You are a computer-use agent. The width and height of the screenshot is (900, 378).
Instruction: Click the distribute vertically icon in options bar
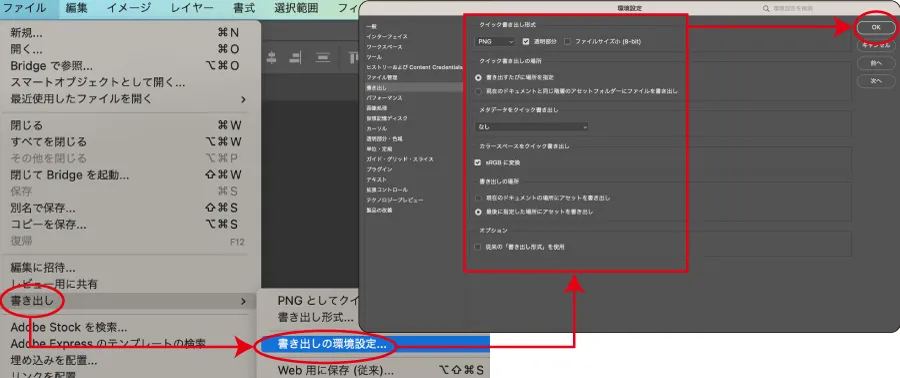(x=323, y=57)
